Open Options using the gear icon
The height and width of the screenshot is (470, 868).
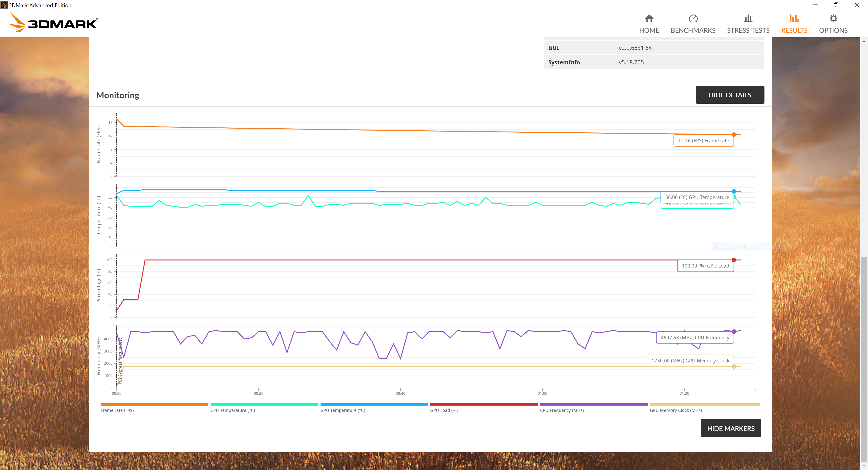[x=833, y=18]
